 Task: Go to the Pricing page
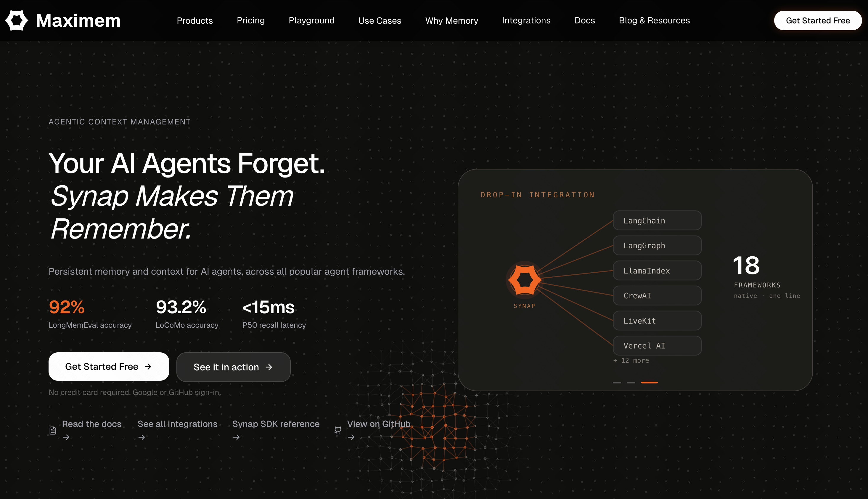click(x=251, y=20)
